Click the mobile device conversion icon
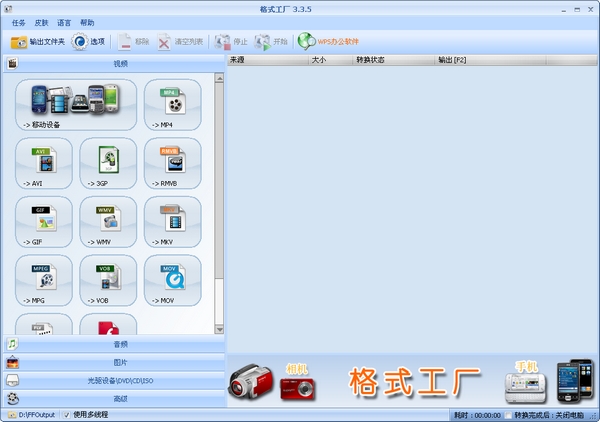This screenshot has height=422, width=600. point(76,103)
